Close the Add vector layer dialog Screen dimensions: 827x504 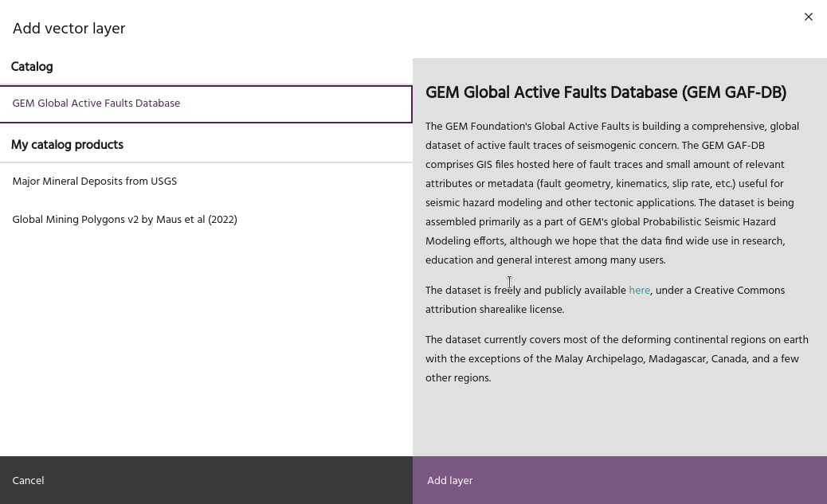point(808,17)
